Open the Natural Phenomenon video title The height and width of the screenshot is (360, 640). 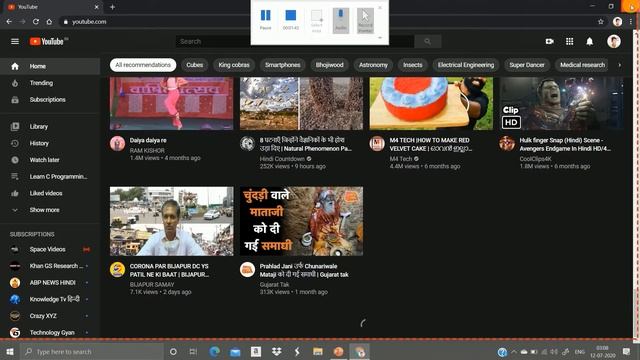[x=305, y=144]
